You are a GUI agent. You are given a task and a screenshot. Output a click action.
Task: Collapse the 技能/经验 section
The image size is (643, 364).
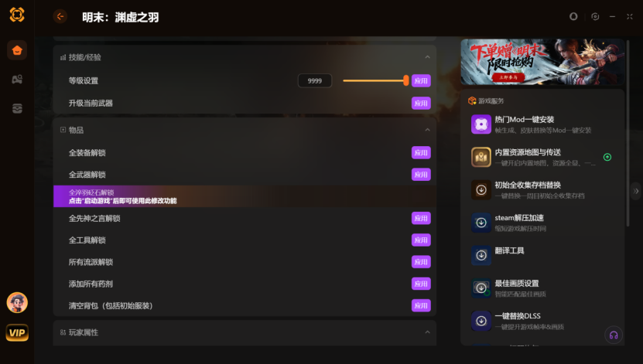427,57
